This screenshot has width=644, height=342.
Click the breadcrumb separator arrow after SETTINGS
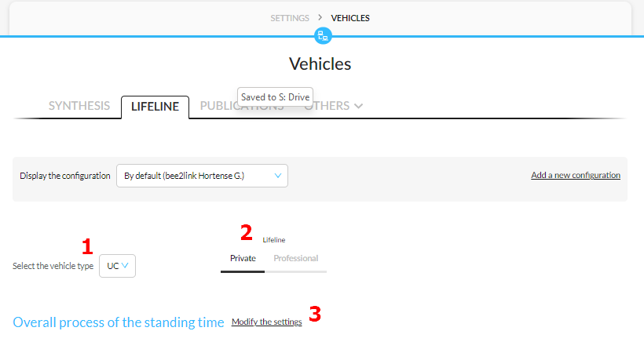(x=320, y=17)
